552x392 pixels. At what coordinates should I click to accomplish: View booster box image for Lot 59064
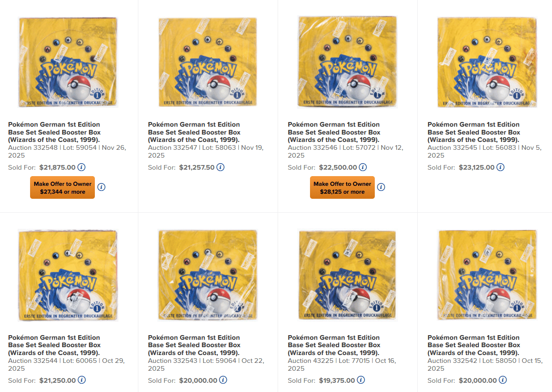coord(208,275)
